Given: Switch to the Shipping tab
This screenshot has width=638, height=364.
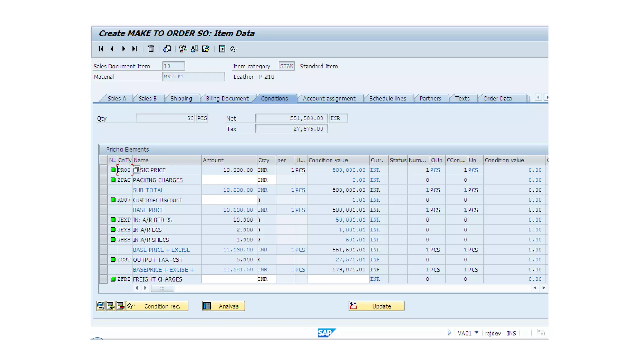Looking at the screenshot, I should pyautogui.click(x=181, y=99).
